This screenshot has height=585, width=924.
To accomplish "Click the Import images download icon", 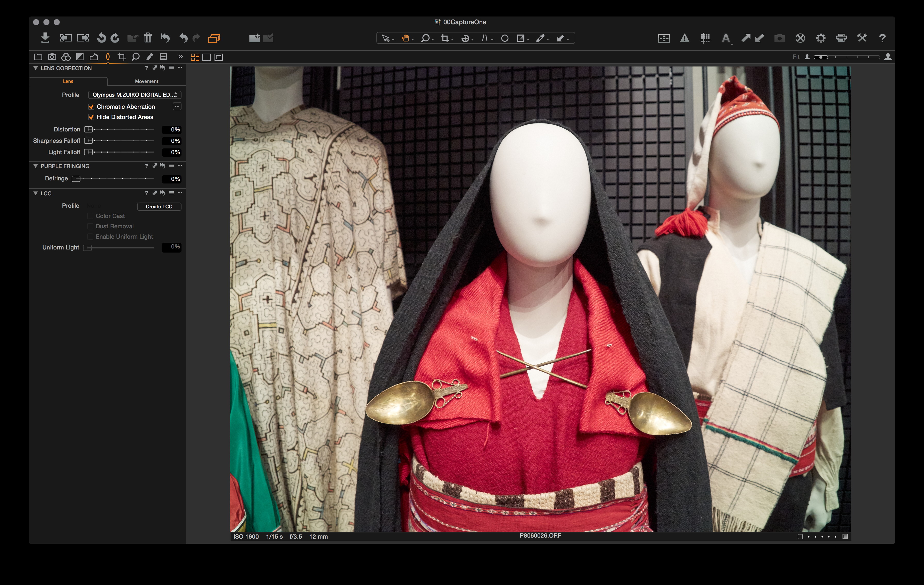I will tap(45, 38).
